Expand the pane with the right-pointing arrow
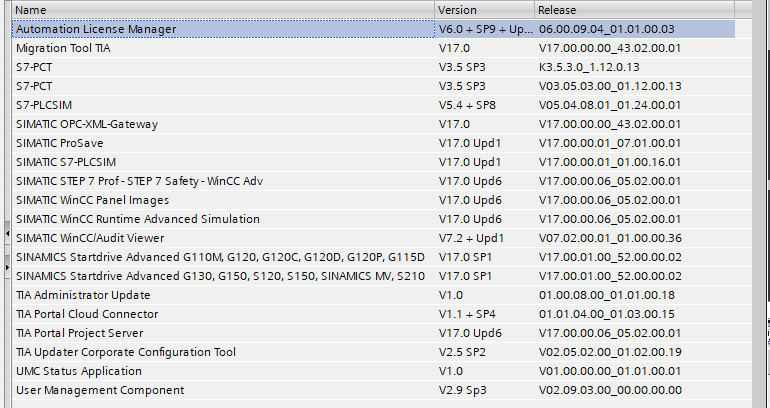Screen dimensions: 770x408 pos(7,267)
